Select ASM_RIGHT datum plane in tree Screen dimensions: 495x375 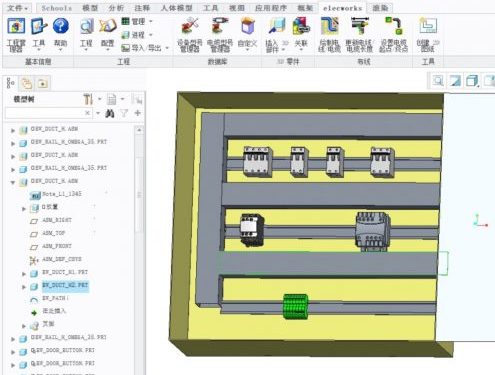tap(57, 220)
